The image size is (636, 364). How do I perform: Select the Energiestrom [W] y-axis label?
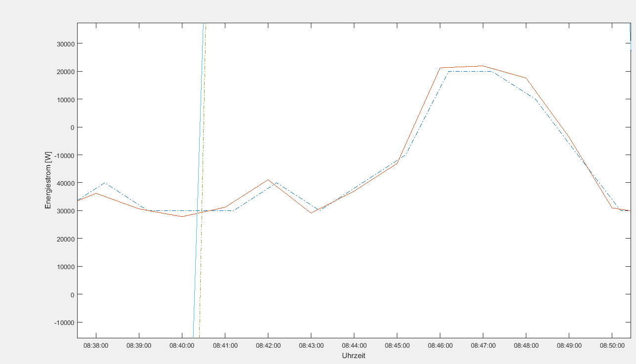(x=48, y=180)
